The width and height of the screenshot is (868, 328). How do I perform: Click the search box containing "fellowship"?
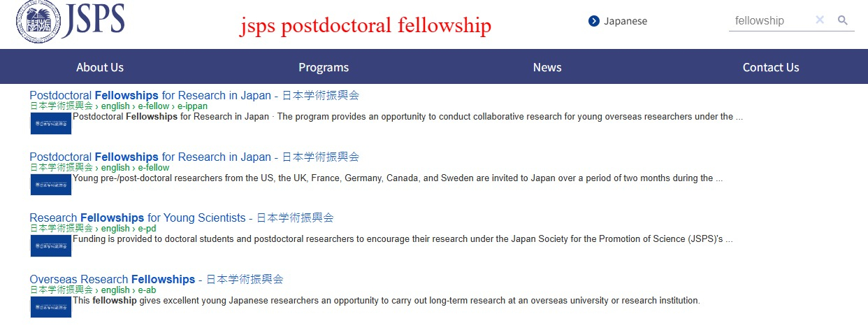pos(769,21)
